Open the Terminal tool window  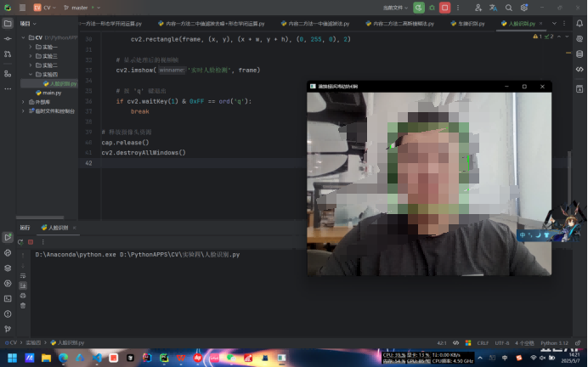coord(8,299)
